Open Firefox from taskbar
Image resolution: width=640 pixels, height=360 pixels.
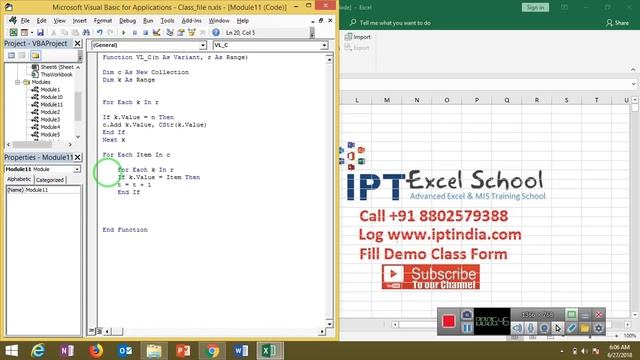[96, 351]
